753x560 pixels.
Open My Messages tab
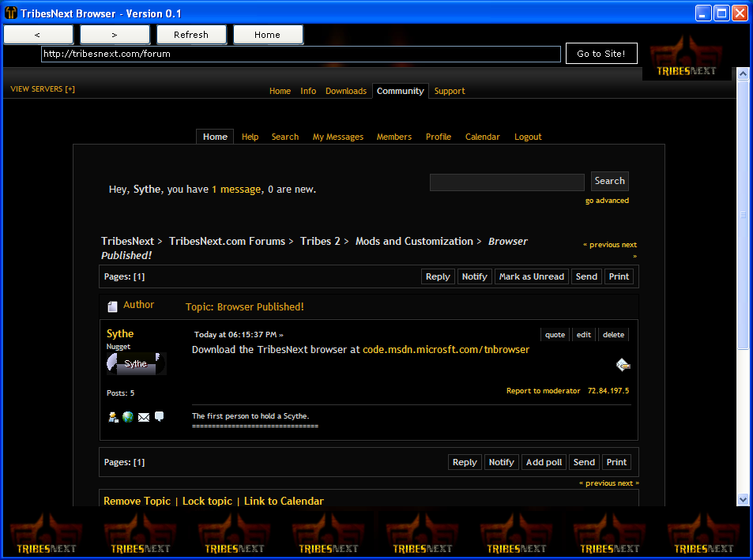(338, 137)
